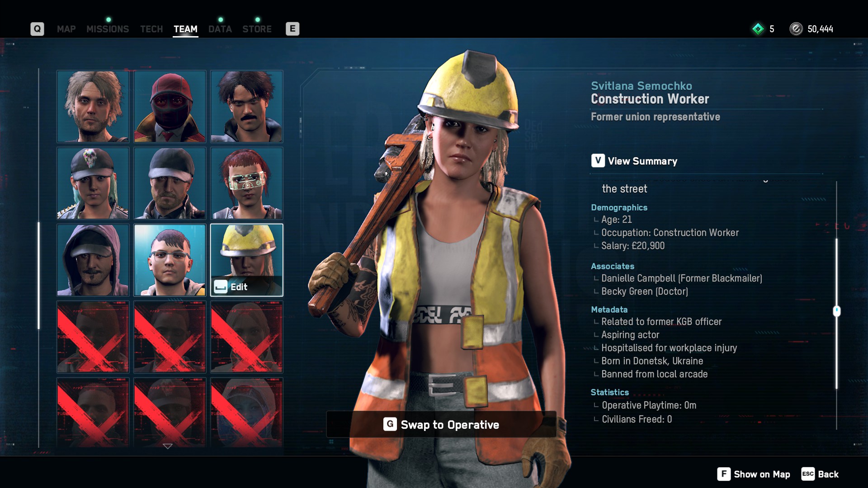Select operative wearing glasses portrait
The width and height of the screenshot is (868, 488).
pyautogui.click(x=170, y=260)
